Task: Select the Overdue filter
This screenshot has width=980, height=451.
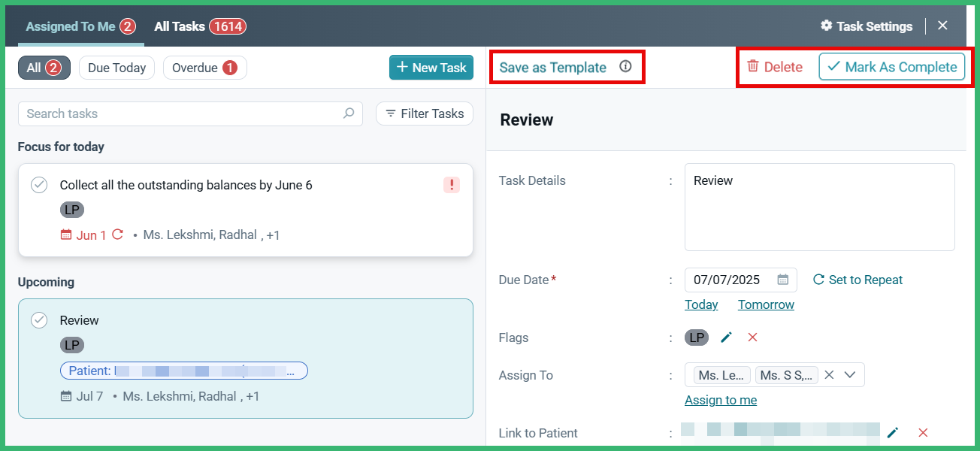Action: (204, 68)
